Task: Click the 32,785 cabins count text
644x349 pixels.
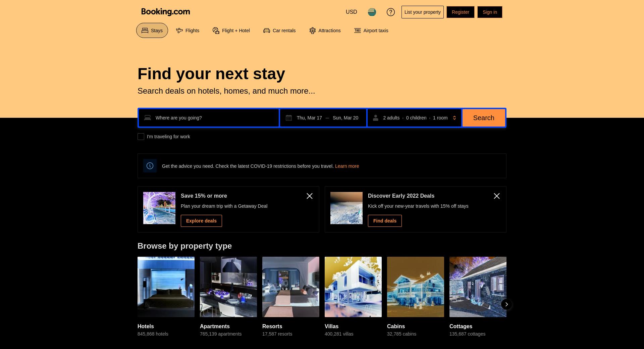Action: pos(401,334)
